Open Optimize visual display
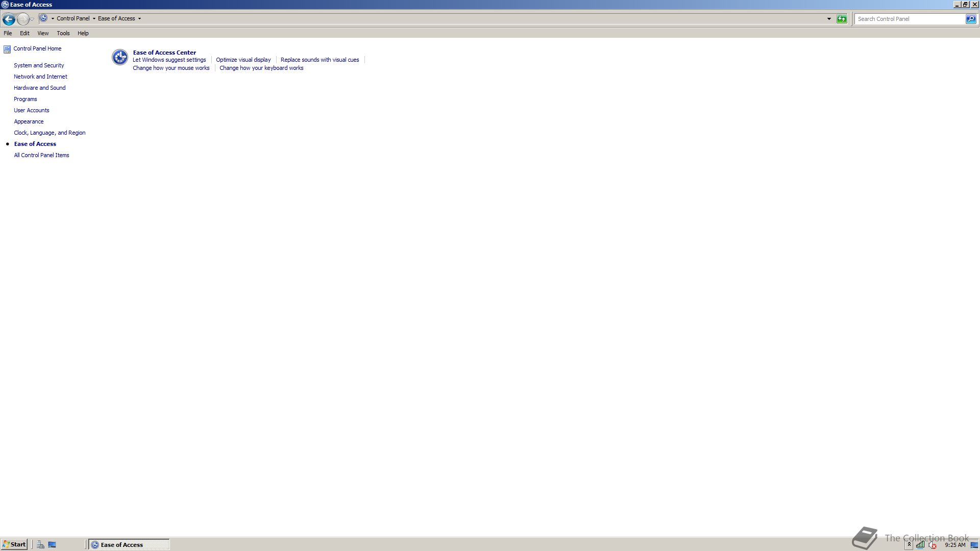The height and width of the screenshot is (551, 980). pos(243,60)
